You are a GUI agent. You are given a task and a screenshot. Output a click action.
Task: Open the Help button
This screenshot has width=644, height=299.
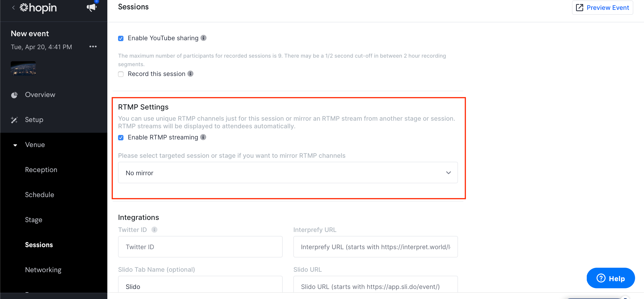(610, 278)
